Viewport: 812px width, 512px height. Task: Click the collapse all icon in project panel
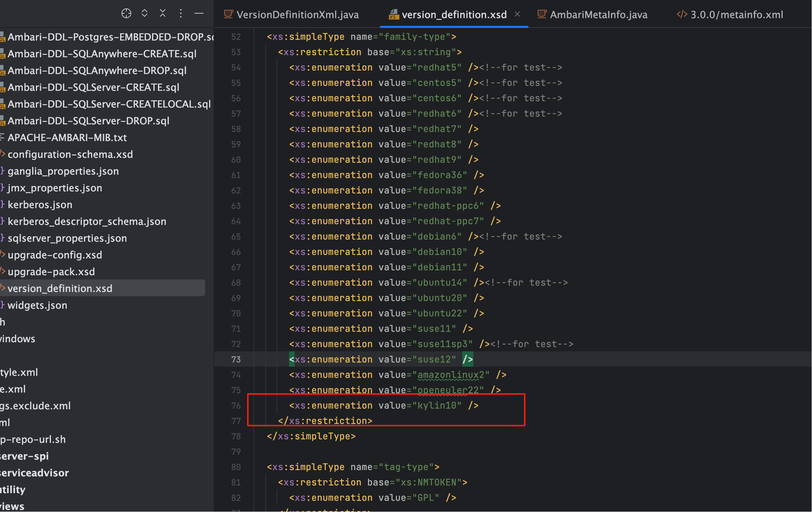pyautogui.click(x=163, y=14)
